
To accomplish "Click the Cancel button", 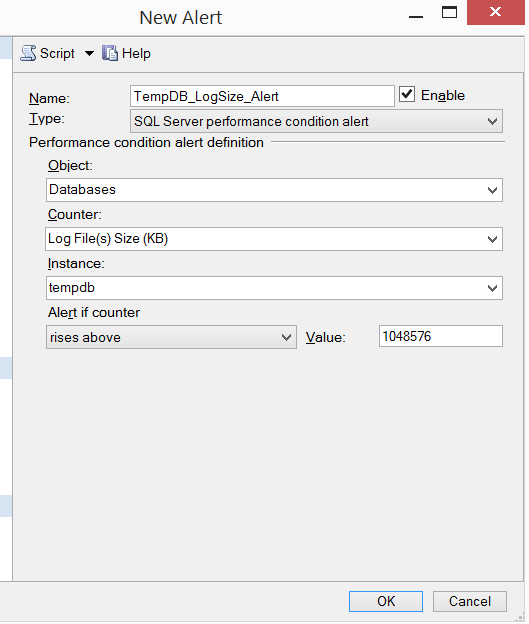I will click(470, 601).
